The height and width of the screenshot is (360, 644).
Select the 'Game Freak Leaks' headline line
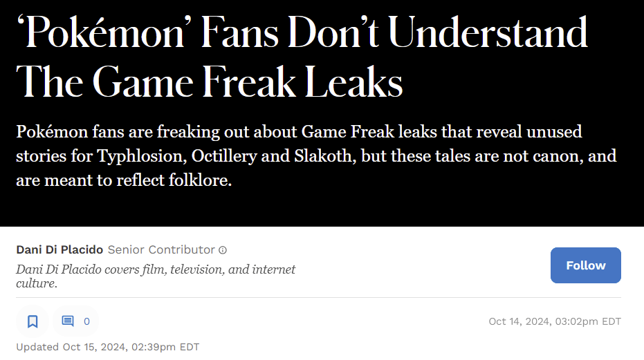[210, 82]
